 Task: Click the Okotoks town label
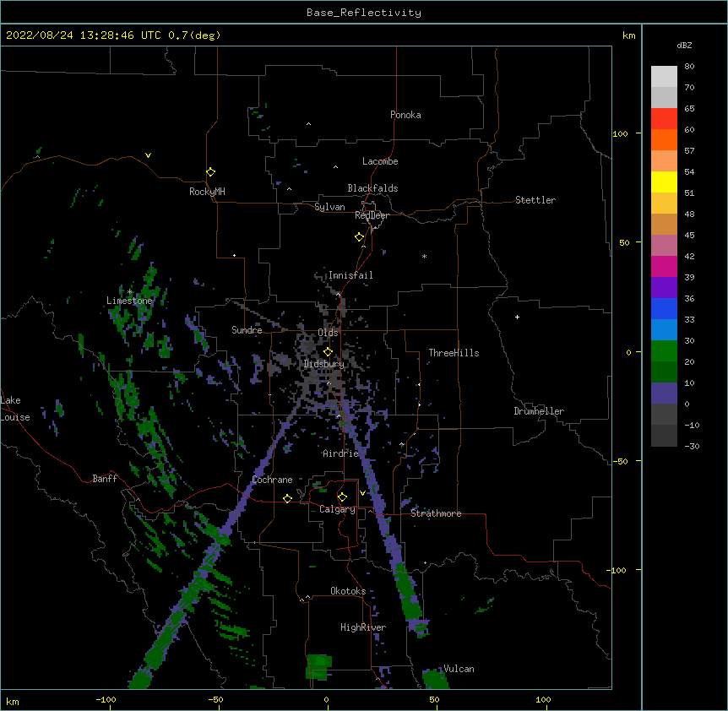coord(348,591)
